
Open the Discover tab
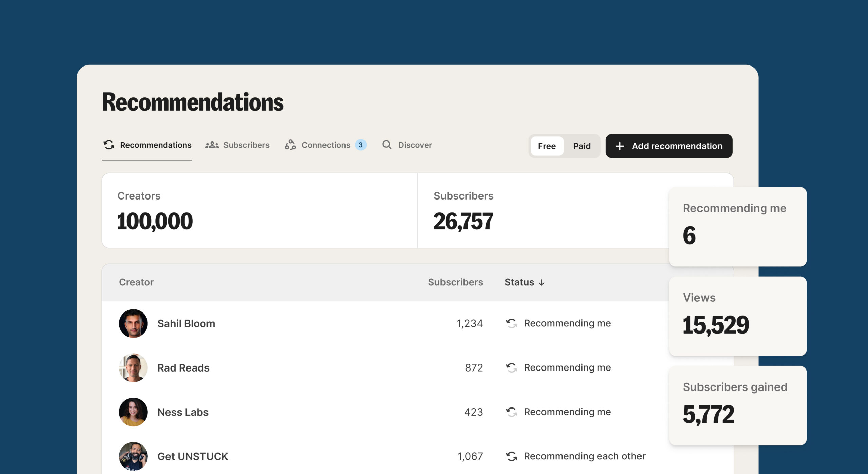pyautogui.click(x=407, y=145)
